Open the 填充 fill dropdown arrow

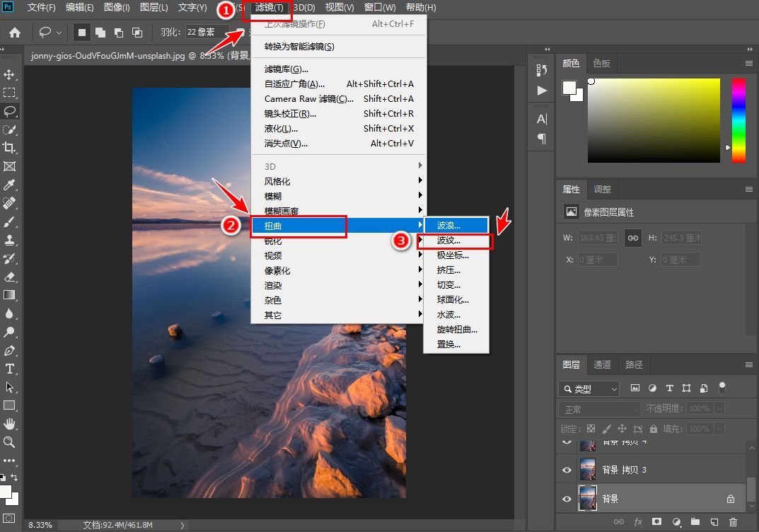pos(720,429)
